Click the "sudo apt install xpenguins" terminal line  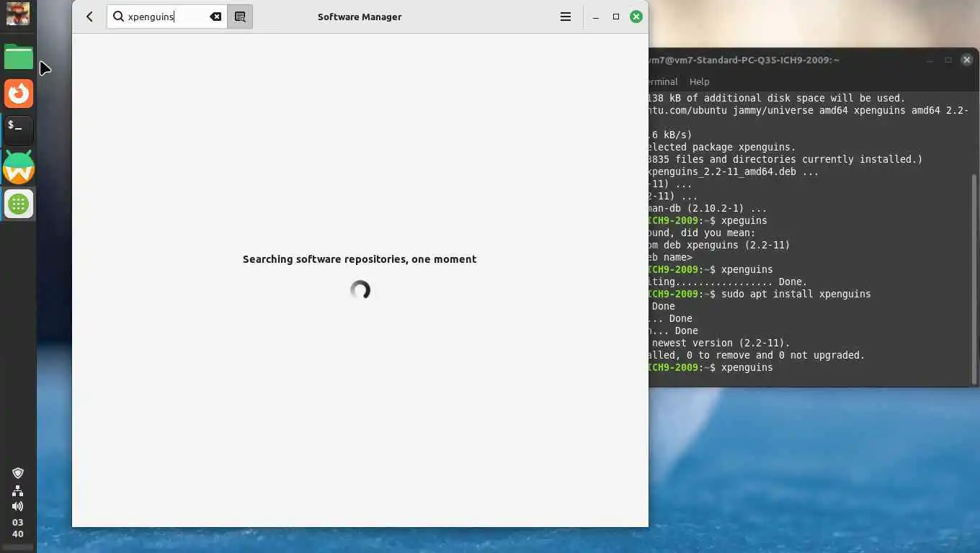tap(759, 294)
